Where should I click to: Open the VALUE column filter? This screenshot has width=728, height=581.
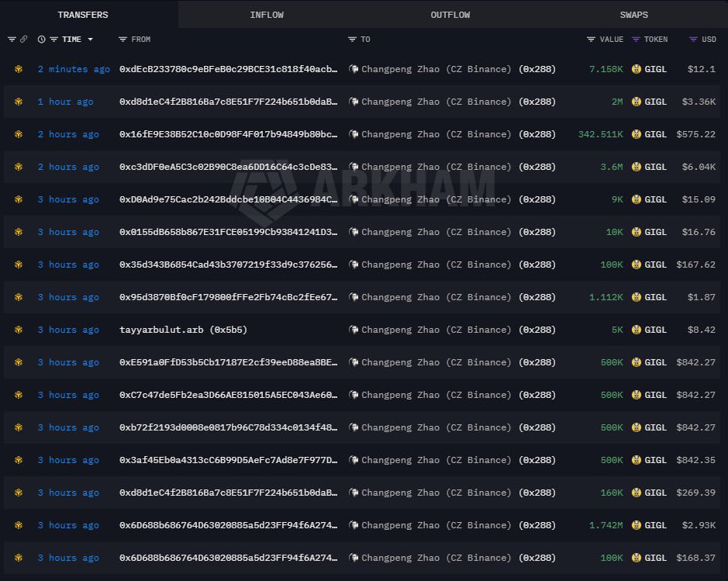[591, 40]
